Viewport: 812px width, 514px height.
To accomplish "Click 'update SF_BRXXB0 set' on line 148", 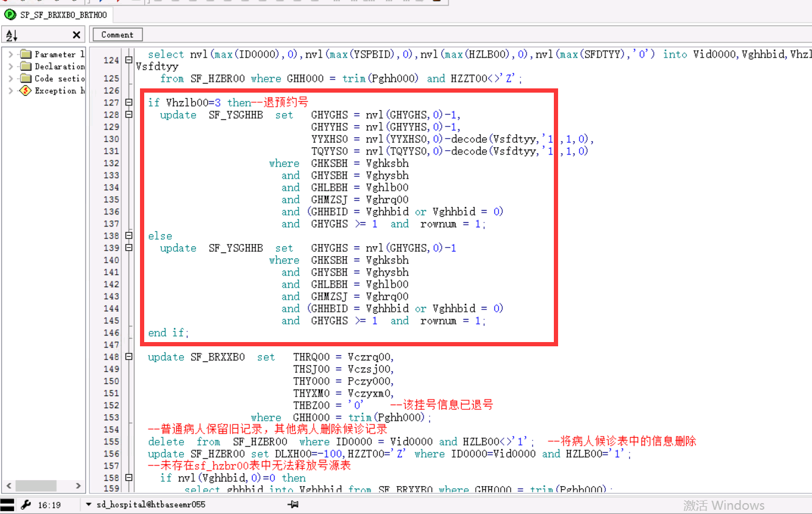I will [x=211, y=357].
